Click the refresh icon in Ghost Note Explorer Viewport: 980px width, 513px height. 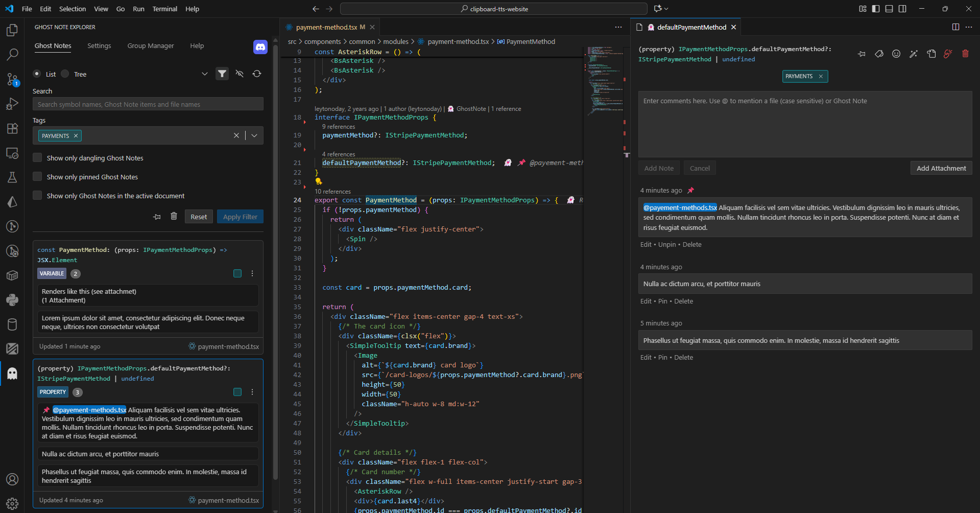257,74
